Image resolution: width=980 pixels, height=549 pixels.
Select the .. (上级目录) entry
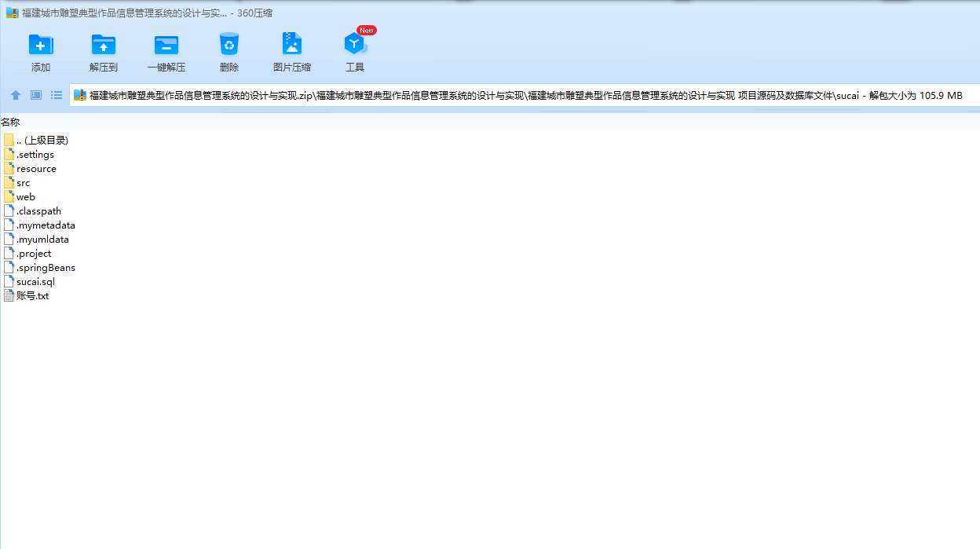[x=42, y=141]
